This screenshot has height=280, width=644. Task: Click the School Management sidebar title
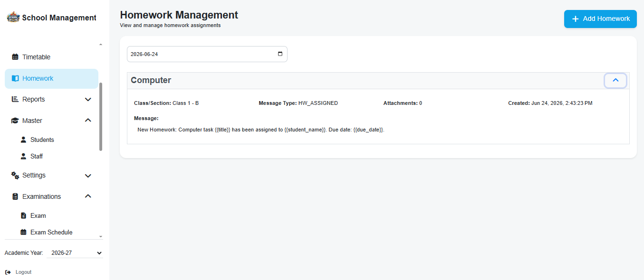(x=59, y=18)
